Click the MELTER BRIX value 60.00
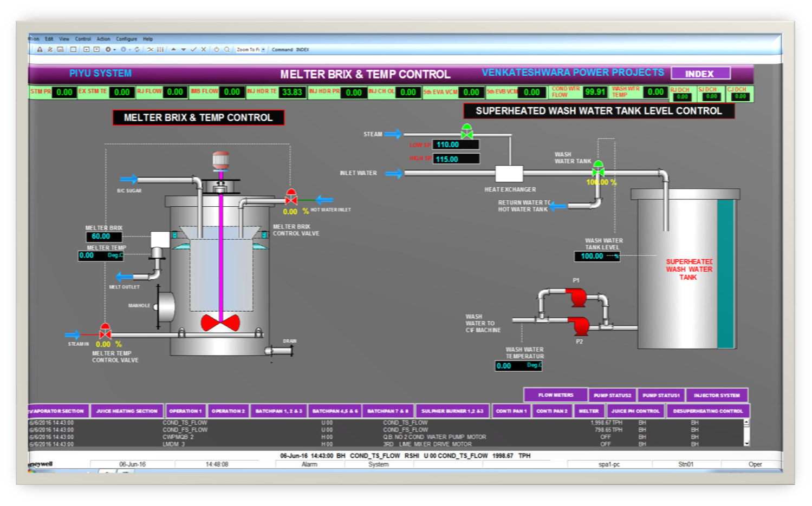 tap(104, 236)
